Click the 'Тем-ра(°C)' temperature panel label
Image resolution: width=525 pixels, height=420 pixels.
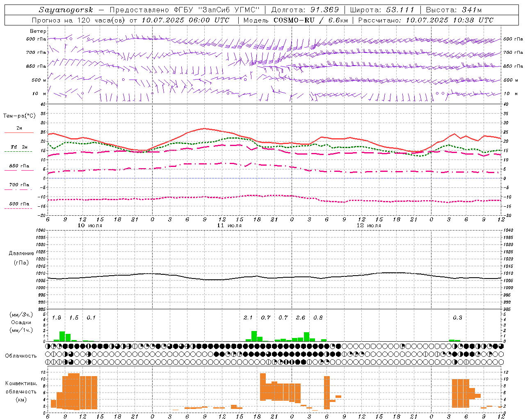click(x=19, y=116)
